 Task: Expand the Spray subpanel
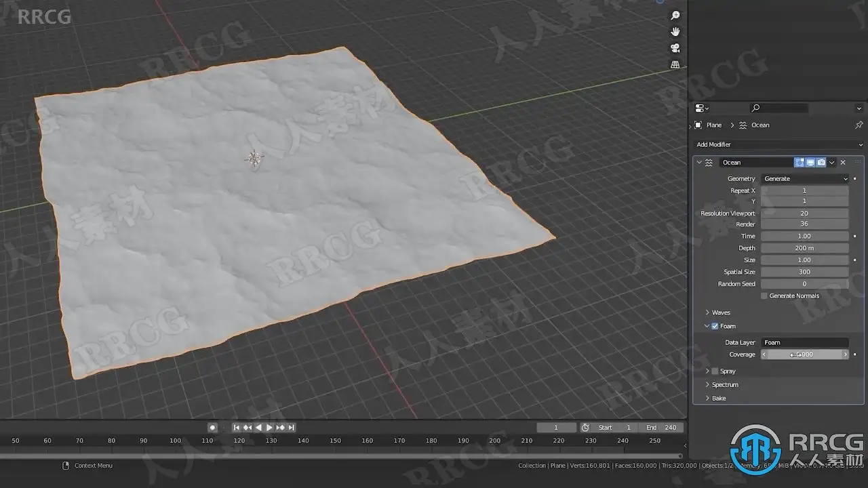click(707, 371)
